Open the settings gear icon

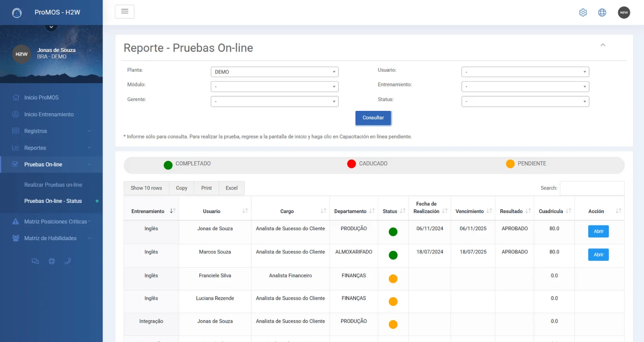point(583,12)
